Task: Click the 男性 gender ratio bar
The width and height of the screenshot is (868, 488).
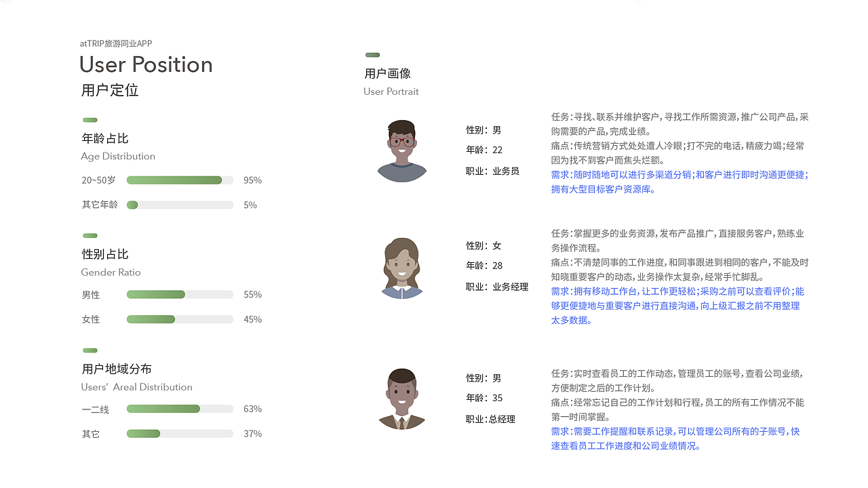Action: point(180,295)
